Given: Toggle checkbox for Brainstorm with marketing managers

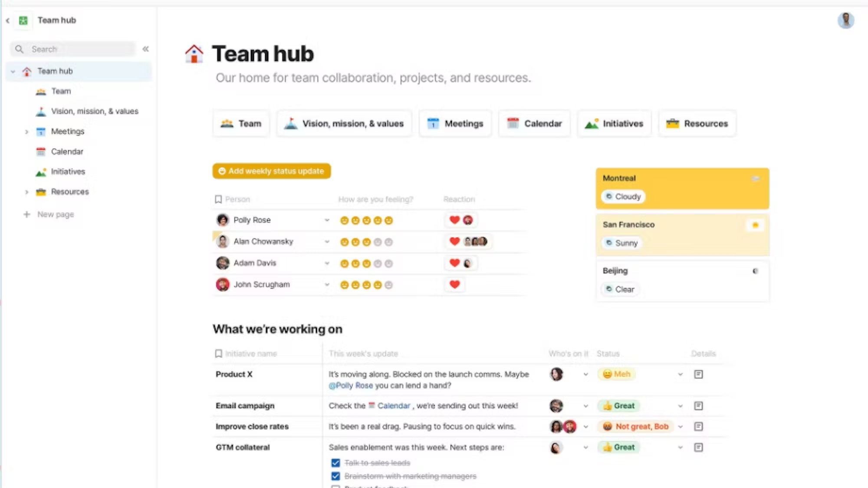Looking at the screenshot, I should tap(335, 476).
